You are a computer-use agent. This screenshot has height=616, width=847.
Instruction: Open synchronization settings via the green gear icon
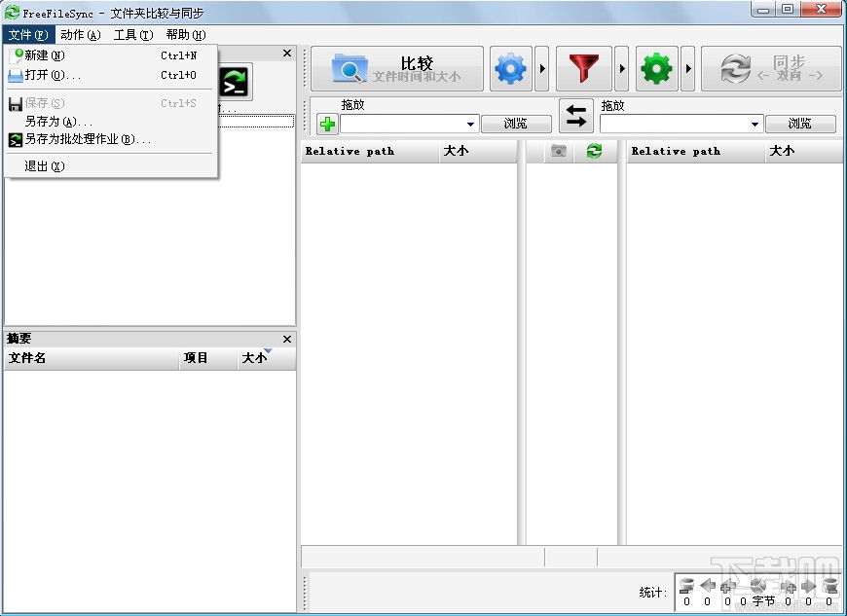(x=656, y=68)
